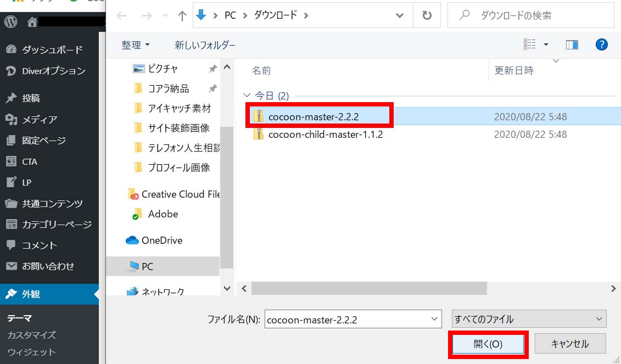
Task: Open Diverオプション in the sidebar
Action: pos(53,71)
